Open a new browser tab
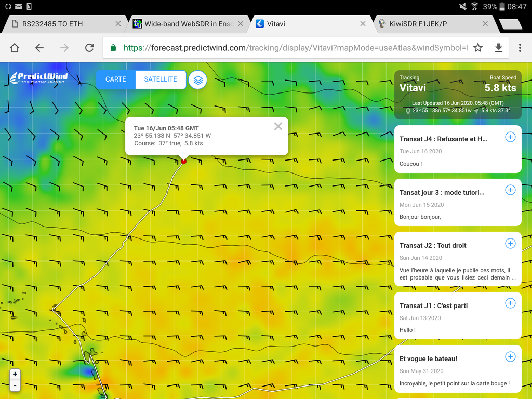The height and width of the screenshot is (399, 532). point(510,24)
